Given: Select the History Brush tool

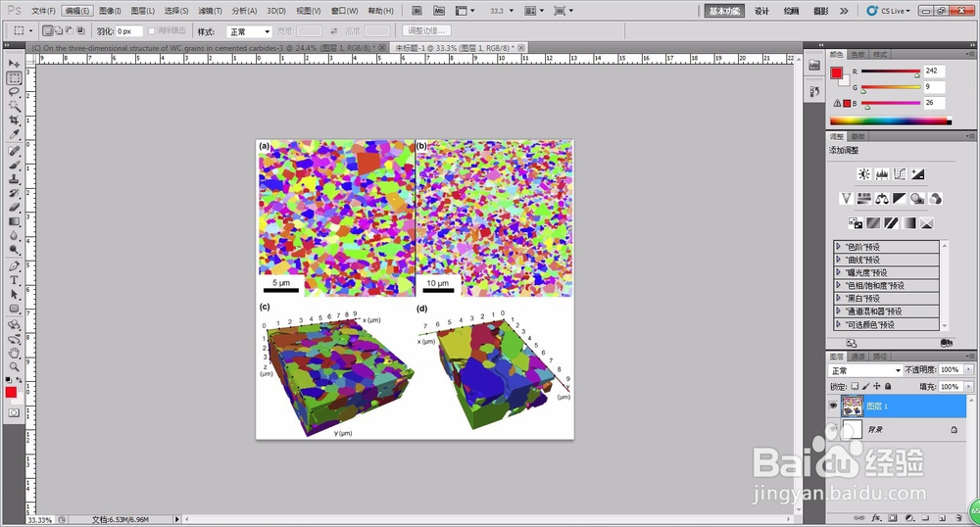Looking at the screenshot, I should tap(14, 194).
